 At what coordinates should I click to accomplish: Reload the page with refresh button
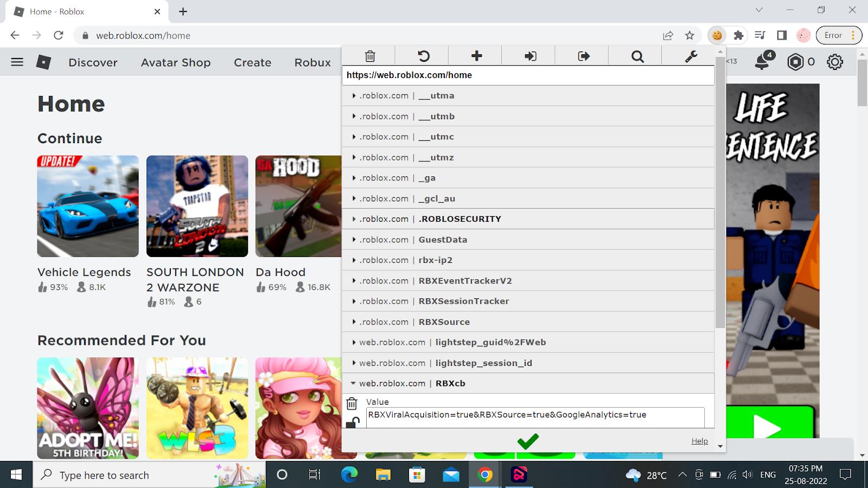coord(58,35)
